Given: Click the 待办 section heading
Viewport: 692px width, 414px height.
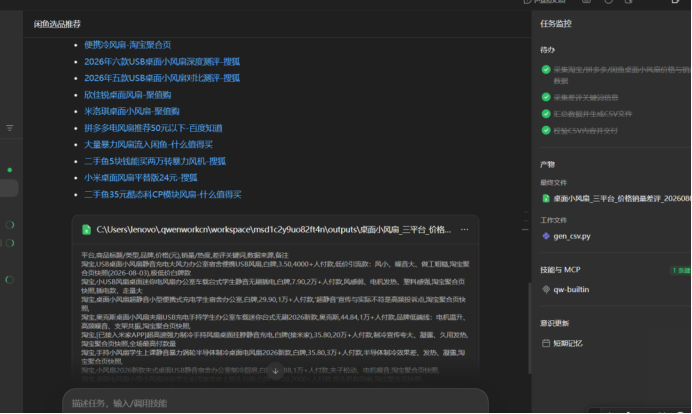Looking at the screenshot, I should tap(547, 50).
